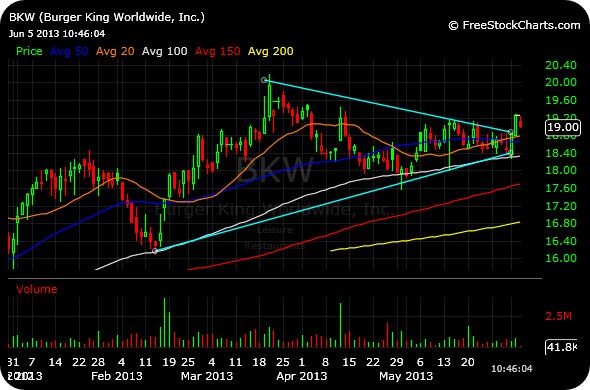The image size is (590, 390).
Task: Select upper trendline anchor at triangle apex
Action: point(510,132)
